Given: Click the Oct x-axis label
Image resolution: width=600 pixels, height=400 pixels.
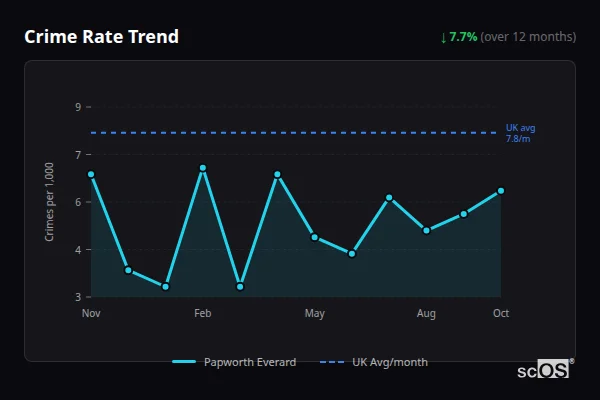Looking at the screenshot, I should coord(501,313).
